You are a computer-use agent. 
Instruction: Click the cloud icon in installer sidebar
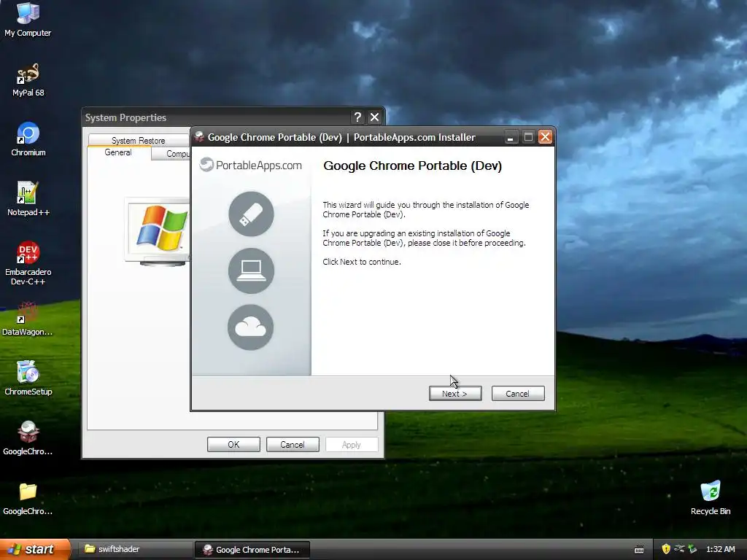pyautogui.click(x=251, y=327)
